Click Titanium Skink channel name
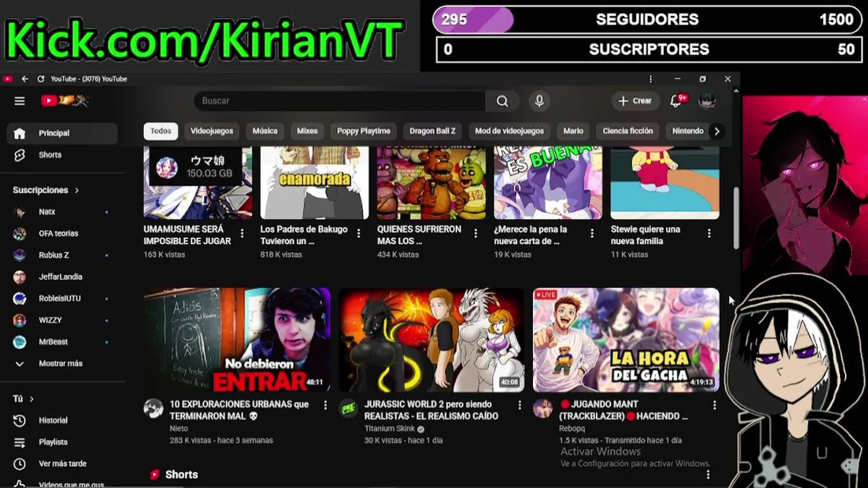The image size is (868, 488). (x=389, y=429)
